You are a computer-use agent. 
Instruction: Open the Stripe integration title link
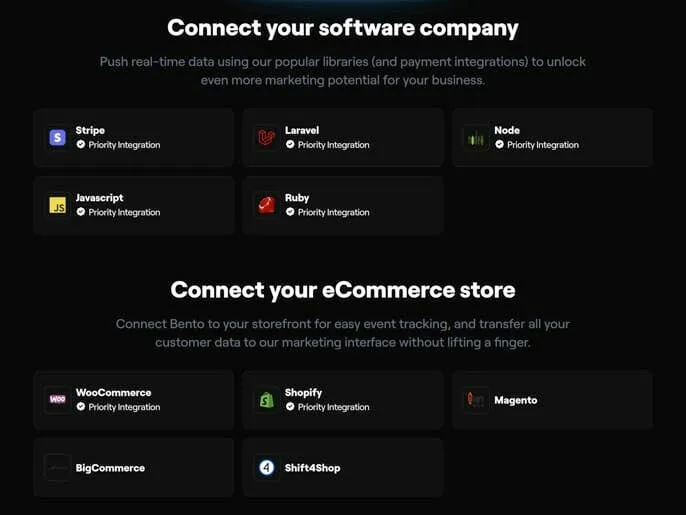pyautogui.click(x=90, y=130)
